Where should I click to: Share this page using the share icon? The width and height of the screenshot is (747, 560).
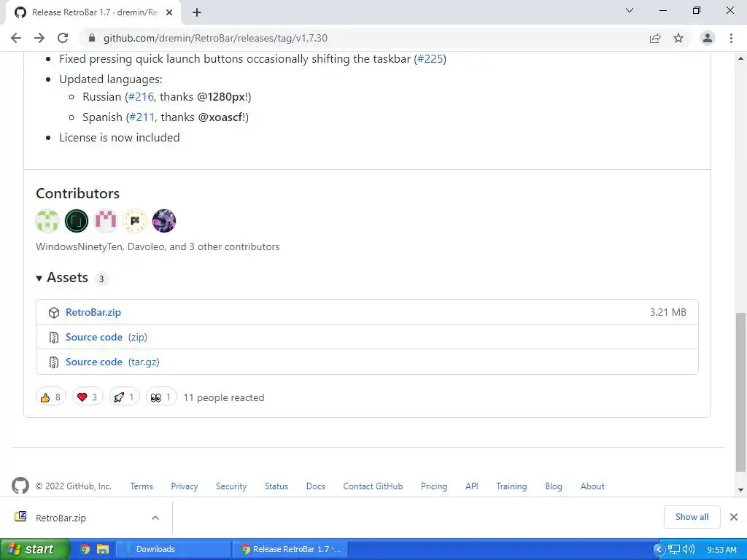(655, 38)
